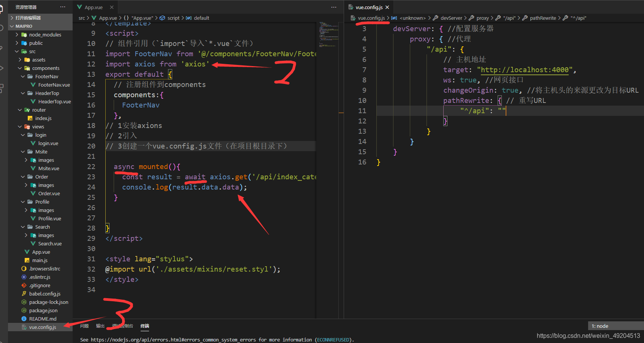The image size is (644, 343).
Task: Click the 资源管理器 explorer panel title
Action: click(x=26, y=7)
